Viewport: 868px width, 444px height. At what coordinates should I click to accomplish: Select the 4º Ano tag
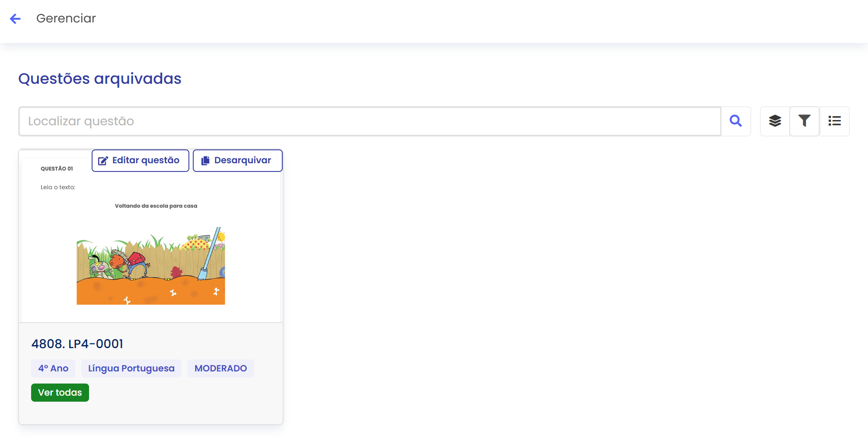(x=53, y=368)
